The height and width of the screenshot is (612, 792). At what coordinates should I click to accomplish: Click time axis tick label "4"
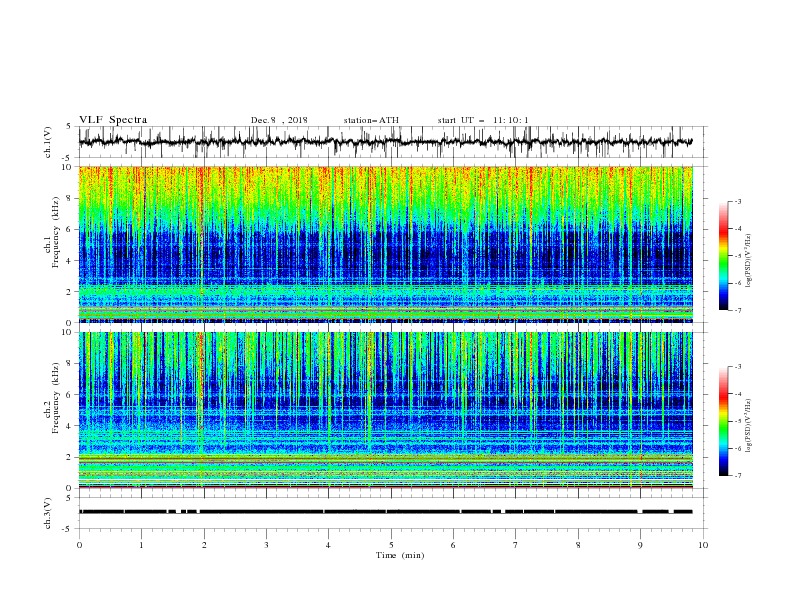328,546
